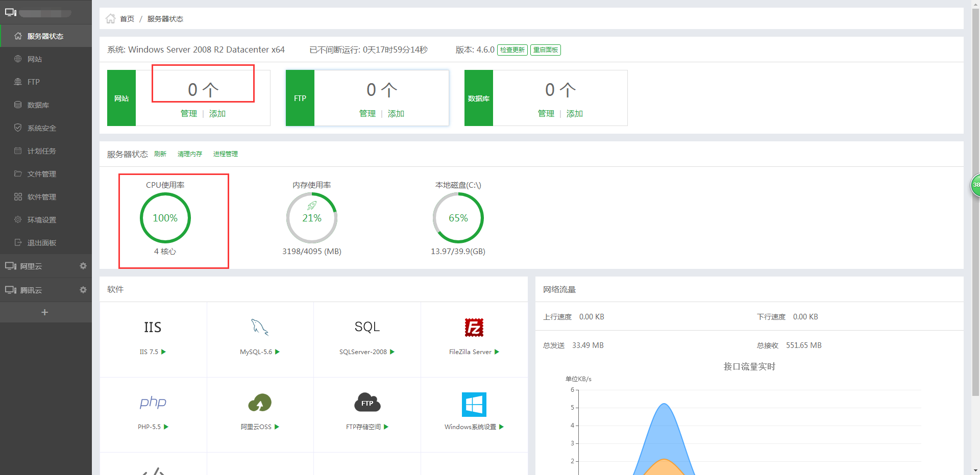
Task: Click the green floating badge at right edge
Action: click(x=975, y=185)
